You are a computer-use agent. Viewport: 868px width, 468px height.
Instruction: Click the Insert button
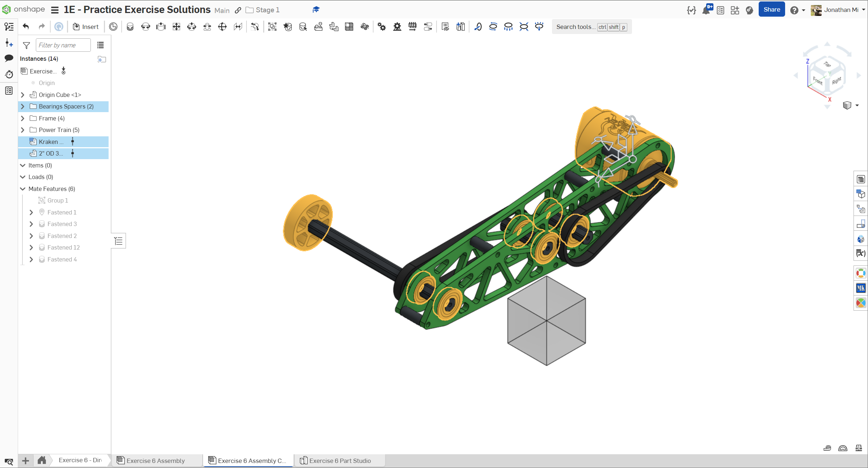[86, 27]
